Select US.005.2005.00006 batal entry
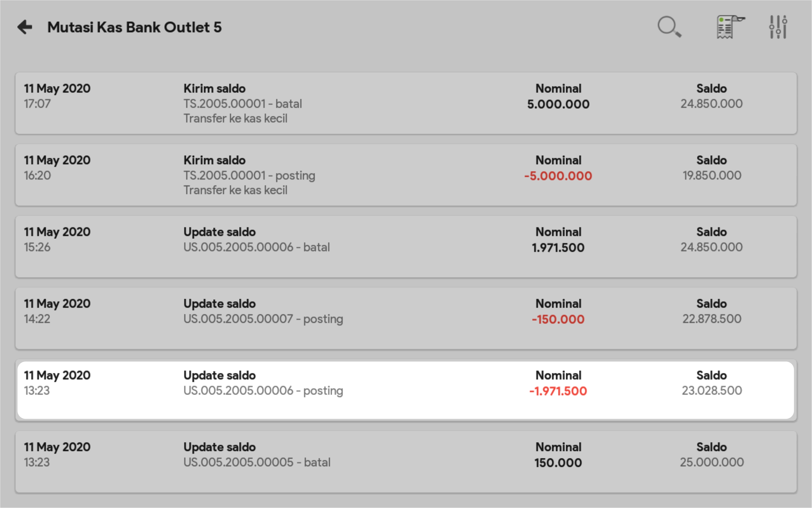Screen dimensions: 812x508 [256, 247]
